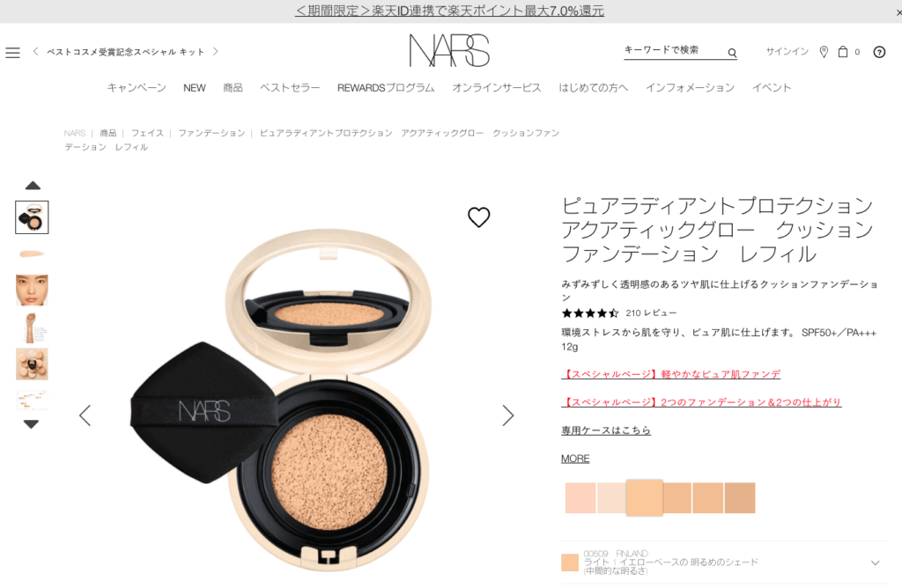This screenshot has width=902, height=588.
Task: Show the previous product image arrow
Action: [85, 415]
